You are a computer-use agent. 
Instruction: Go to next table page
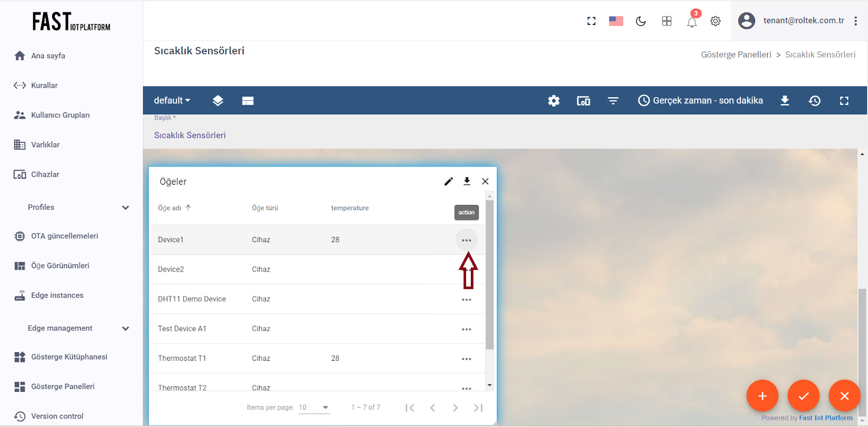click(x=455, y=407)
